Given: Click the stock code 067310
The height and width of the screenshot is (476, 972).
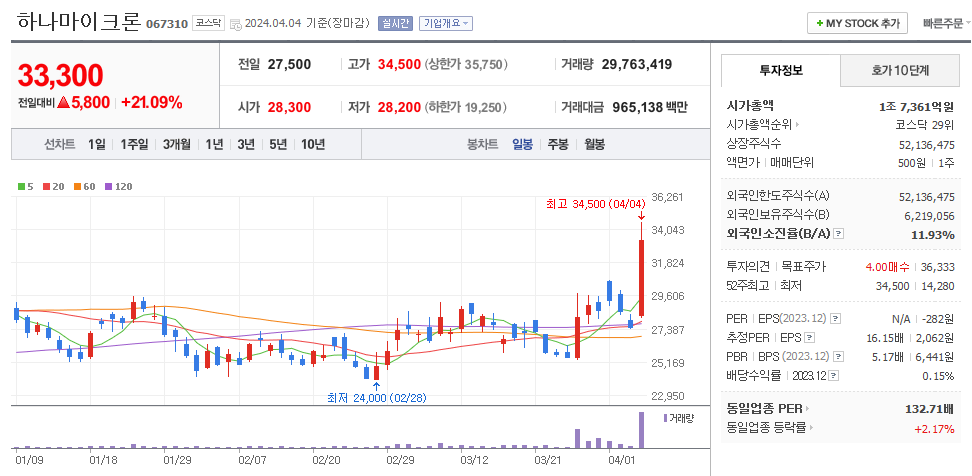Looking at the screenshot, I should (x=167, y=24).
